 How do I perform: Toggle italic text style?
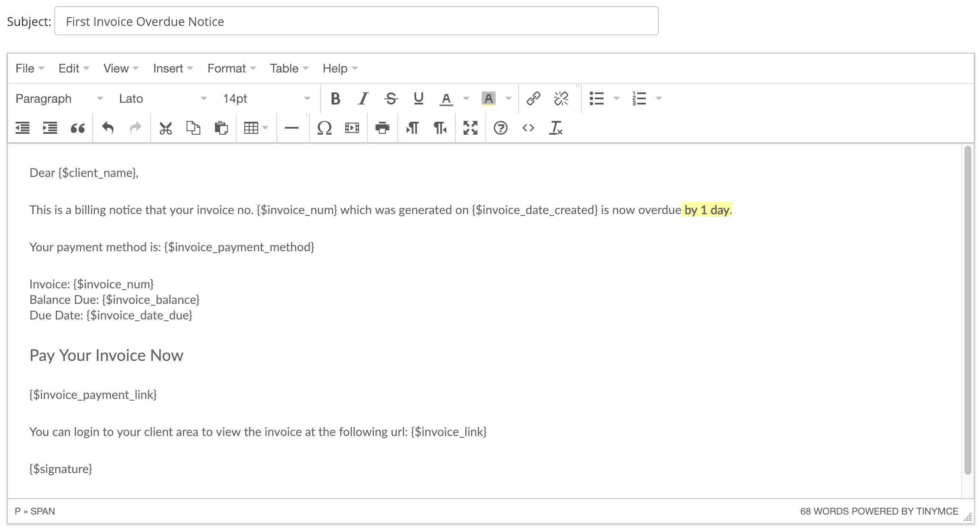(363, 98)
